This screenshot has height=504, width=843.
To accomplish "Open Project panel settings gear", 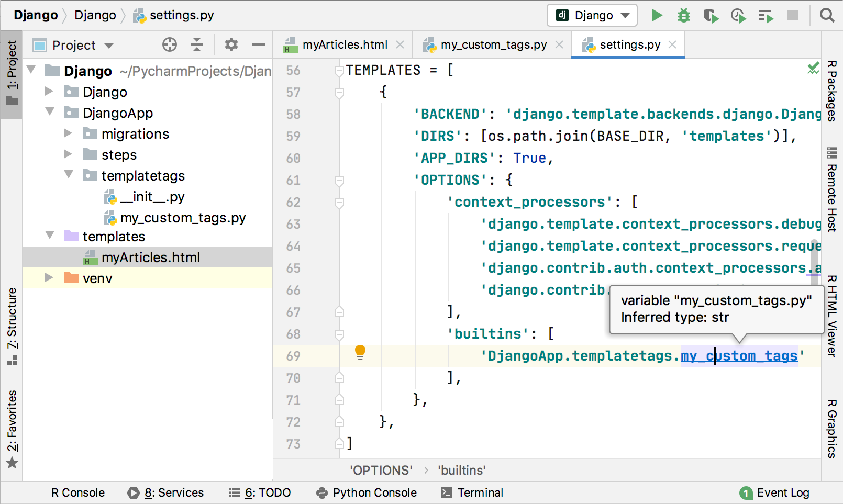I will [231, 44].
